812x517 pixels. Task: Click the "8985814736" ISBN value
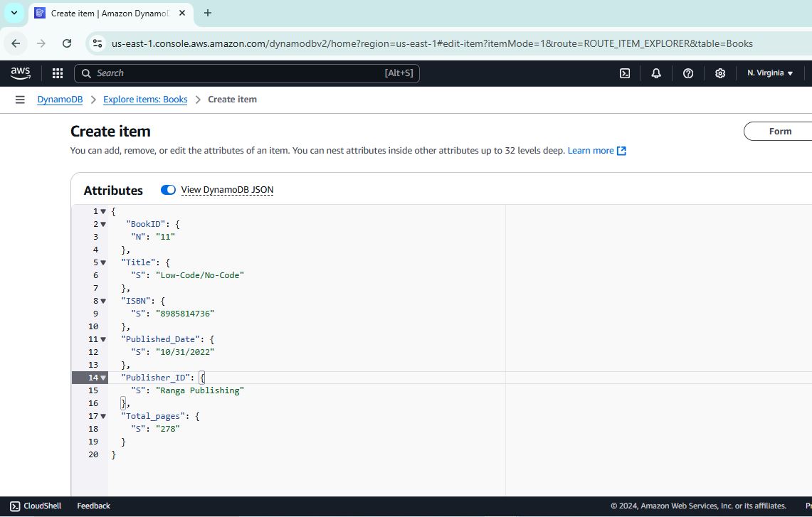185,314
